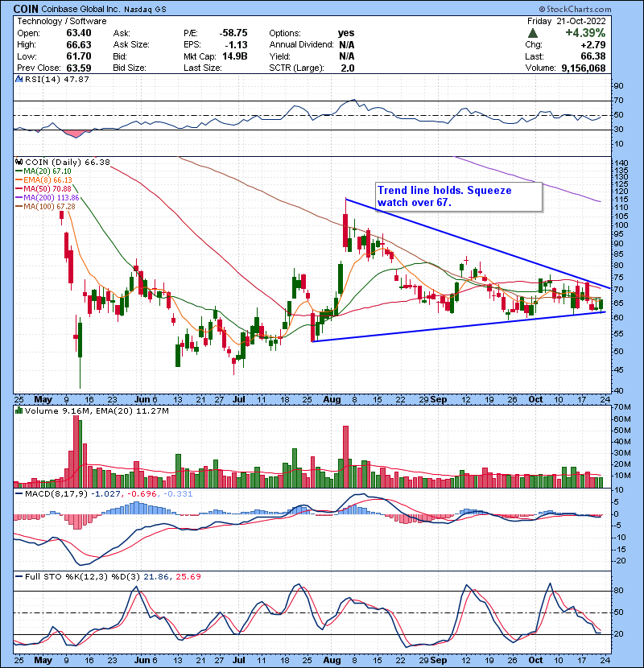Select the SCTR (Large) value 2.0
Viewport: 644px width, 668px height.
348,68
